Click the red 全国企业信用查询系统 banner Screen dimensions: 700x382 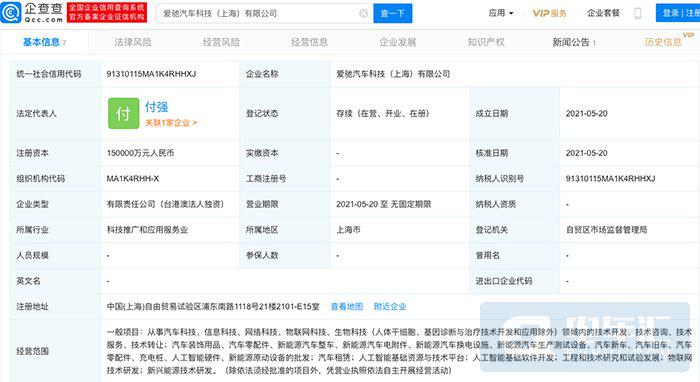[106, 12]
